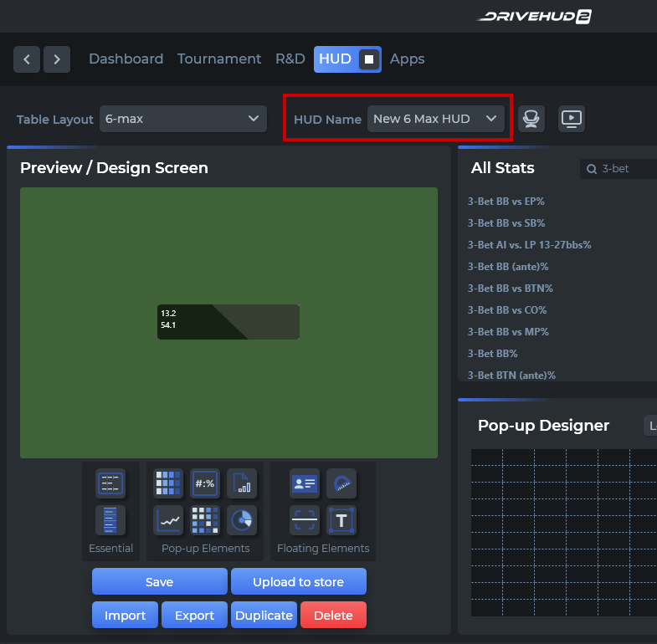Add the text box T floating element
Screen dimensions: 657x644
[x=341, y=520]
